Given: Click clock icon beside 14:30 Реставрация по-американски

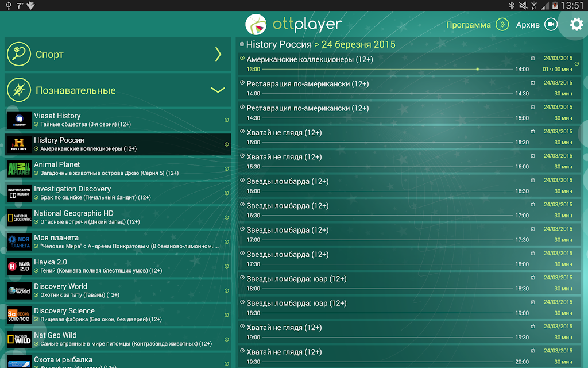Looking at the screenshot, I should pos(242,107).
